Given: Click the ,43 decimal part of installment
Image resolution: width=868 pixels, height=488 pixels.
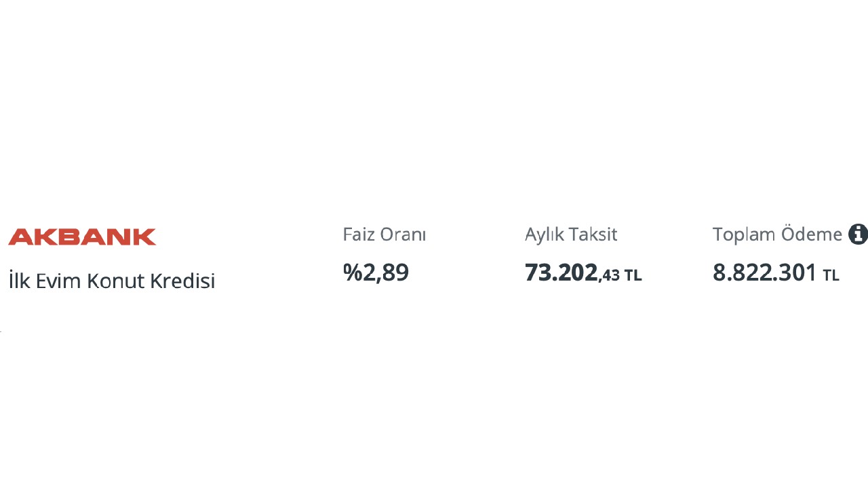Looking at the screenshot, I should (x=610, y=274).
